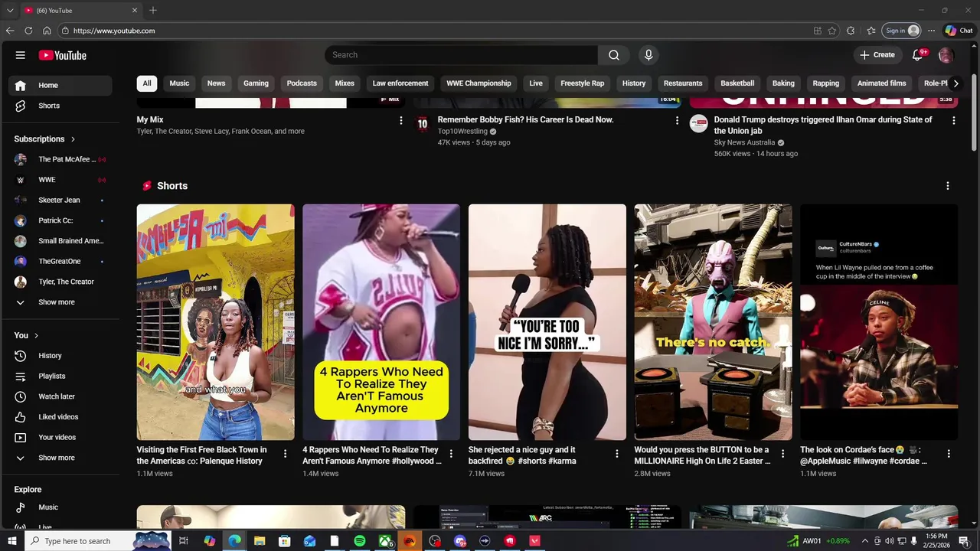Open Skeeter Jean subscription

click(x=60, y=201)
